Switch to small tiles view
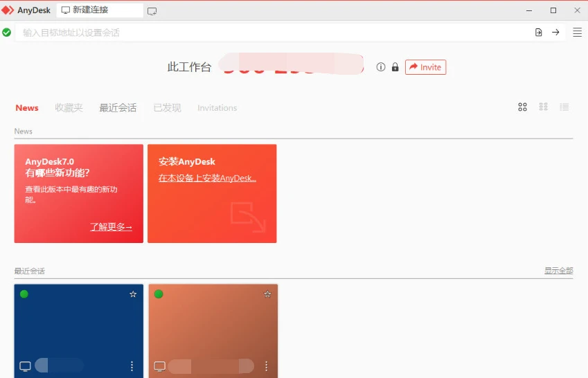This screenshot has height=378, width=588. pos(544,107)
